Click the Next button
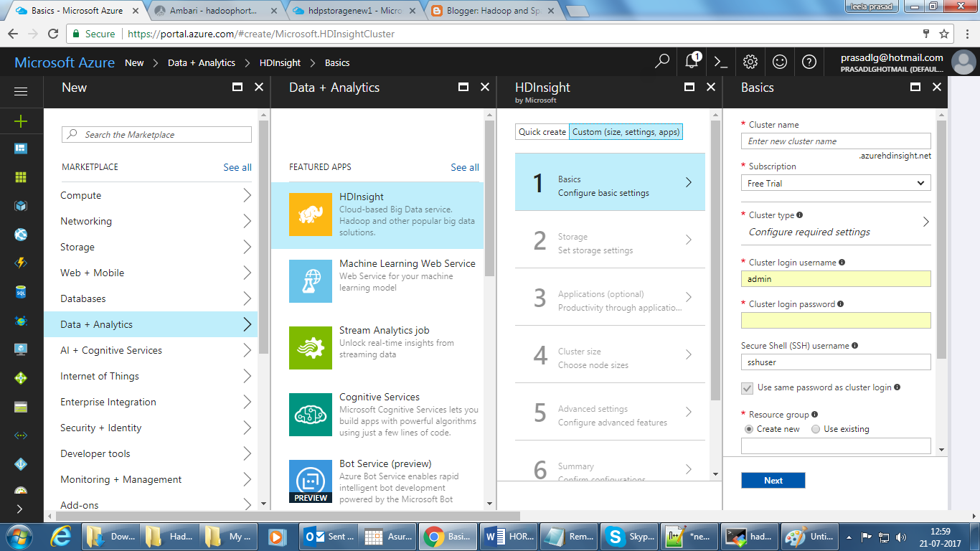The height and width of the screenshot is (551, 980). (x=773, y=480)
